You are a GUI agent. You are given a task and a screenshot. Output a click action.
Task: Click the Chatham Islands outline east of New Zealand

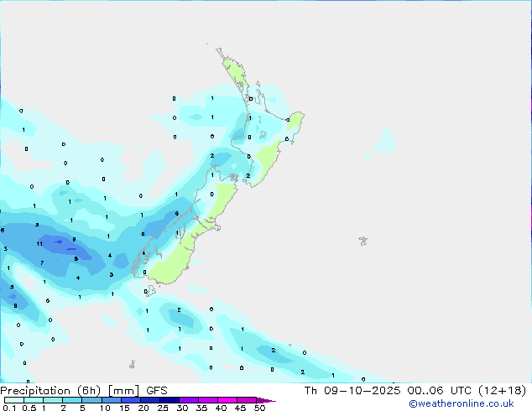tap(363, 241)
